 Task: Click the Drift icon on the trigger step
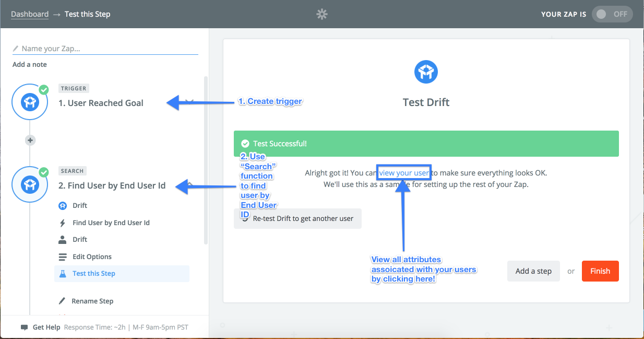pyautogui.click(x=30, y=102)
